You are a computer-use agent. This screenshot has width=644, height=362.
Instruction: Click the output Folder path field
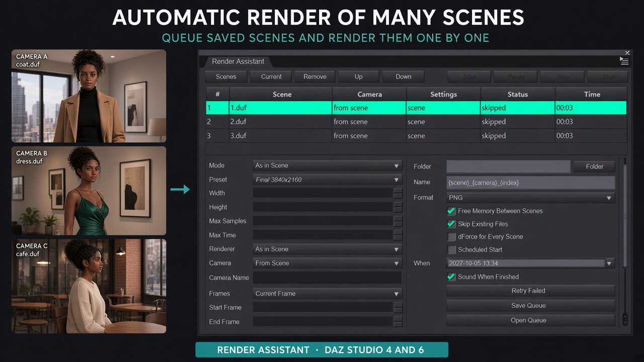pos(508,166)
